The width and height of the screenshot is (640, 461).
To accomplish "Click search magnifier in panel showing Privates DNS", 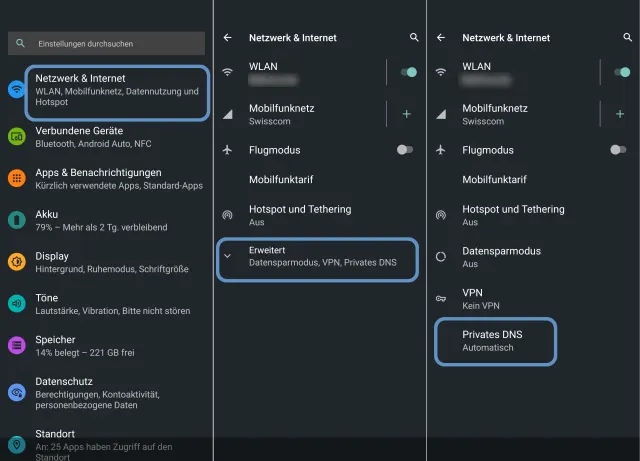I will point(627,38).
